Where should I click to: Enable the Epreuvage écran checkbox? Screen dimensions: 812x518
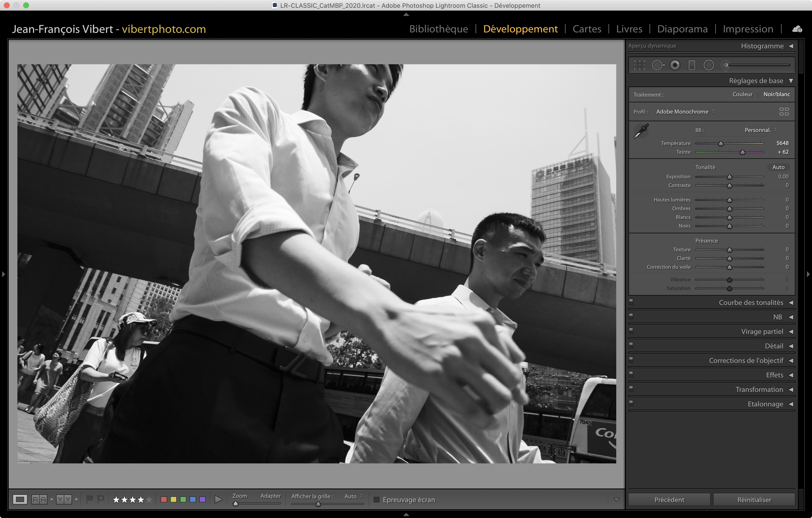377,499
